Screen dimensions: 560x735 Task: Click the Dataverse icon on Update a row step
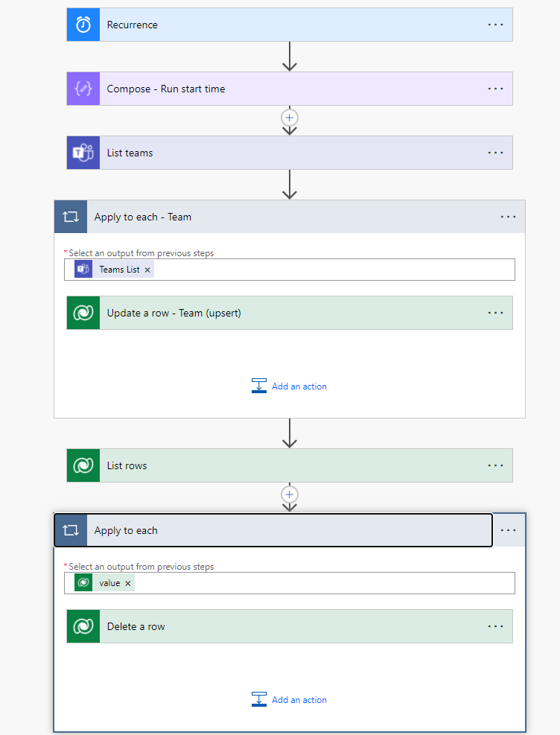[x=83, y=313]
